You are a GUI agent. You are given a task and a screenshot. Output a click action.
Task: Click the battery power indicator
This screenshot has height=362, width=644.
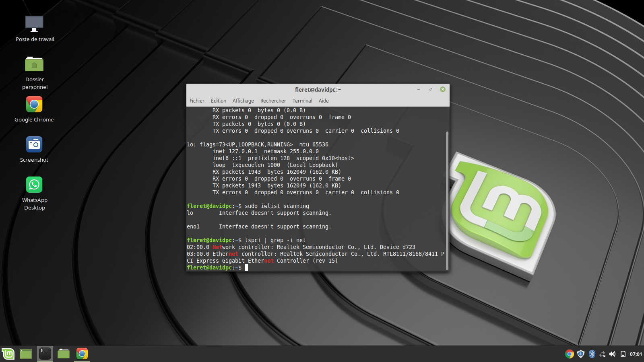point(623,354)
